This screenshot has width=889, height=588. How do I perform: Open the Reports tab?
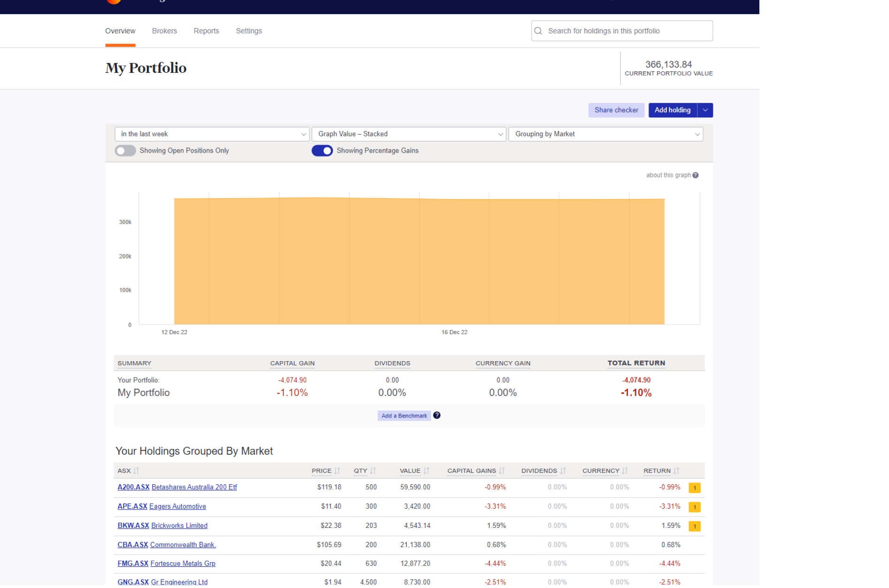tap(206, 31)
